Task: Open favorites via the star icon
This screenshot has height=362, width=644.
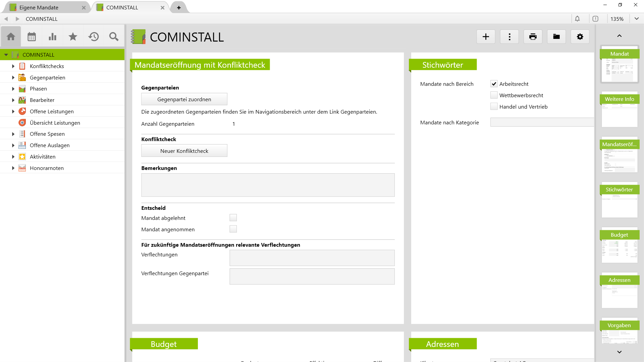Action: (73, 36)
